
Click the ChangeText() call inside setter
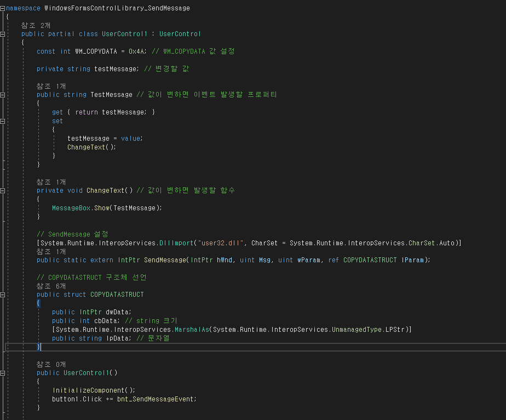coord(91,147)
